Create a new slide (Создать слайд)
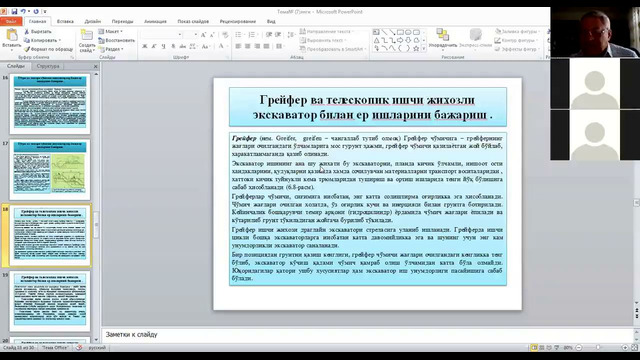 point(87,41)
